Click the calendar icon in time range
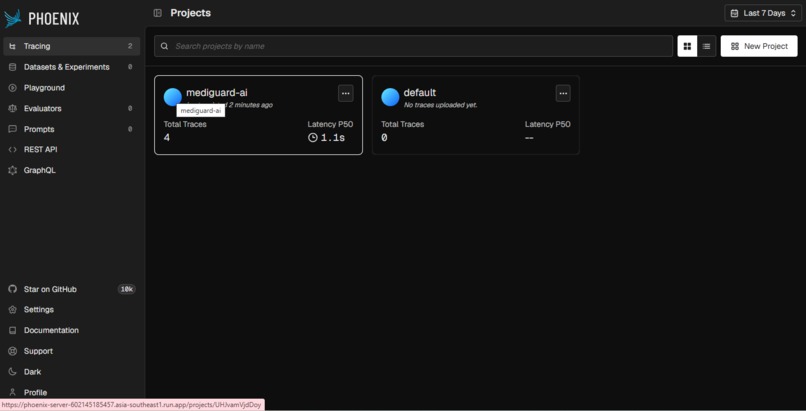Viewport: 806px width, 411px height. (735, 13)
